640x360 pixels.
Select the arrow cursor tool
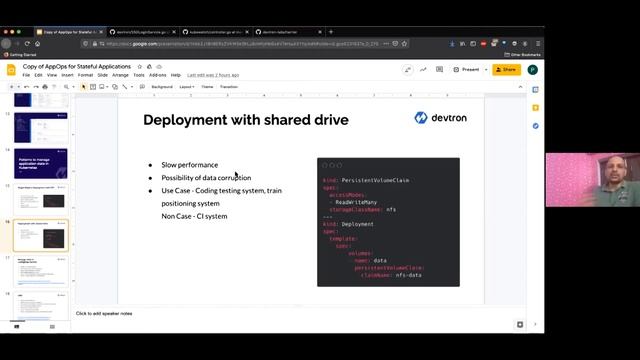pos(84,87)
